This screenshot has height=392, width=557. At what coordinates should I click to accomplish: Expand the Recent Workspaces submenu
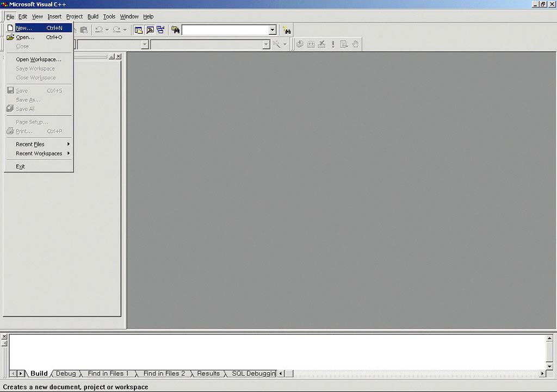point(39,153)
